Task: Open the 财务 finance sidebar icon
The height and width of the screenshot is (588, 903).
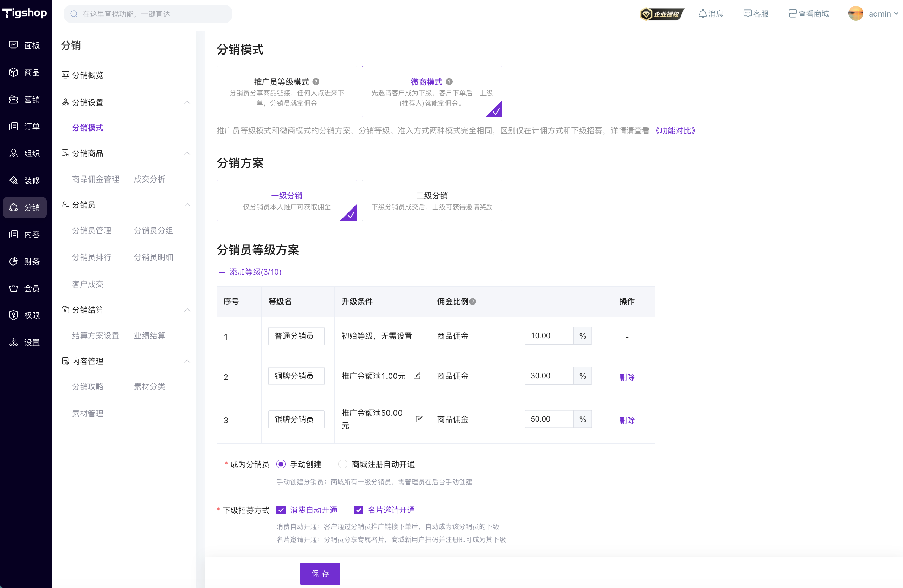Action: 14,261
